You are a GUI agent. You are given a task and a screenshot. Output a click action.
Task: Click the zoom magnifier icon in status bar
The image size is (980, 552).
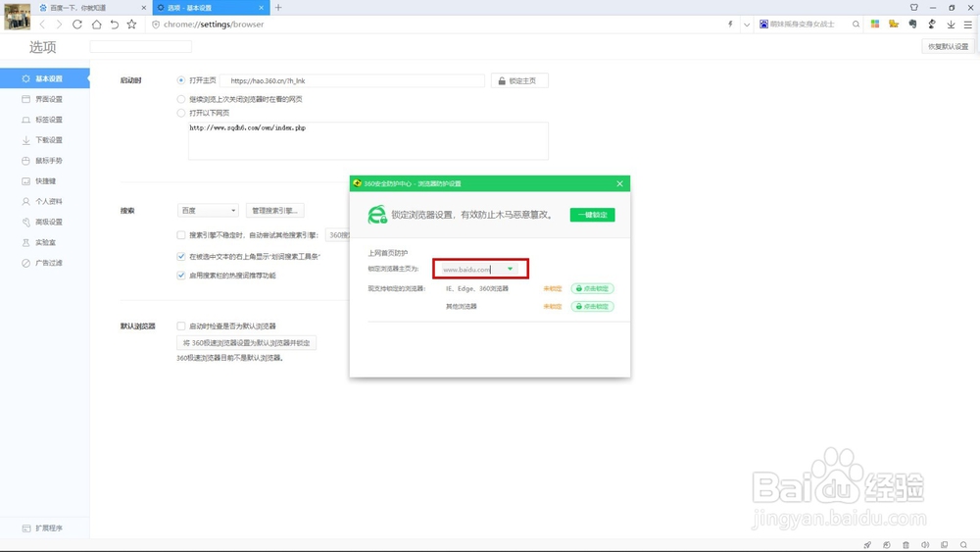click(963, 545)
